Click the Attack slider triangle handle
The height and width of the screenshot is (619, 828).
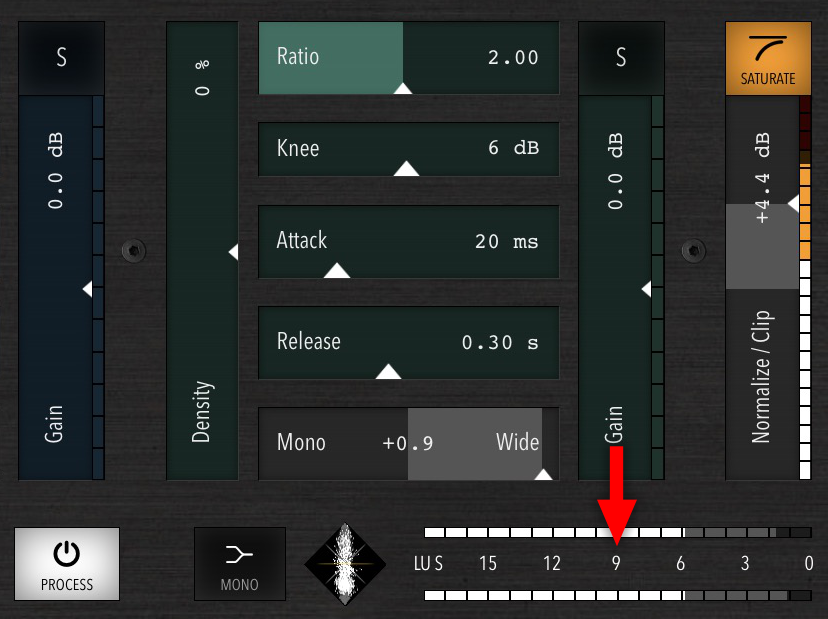tap(337, 271)
